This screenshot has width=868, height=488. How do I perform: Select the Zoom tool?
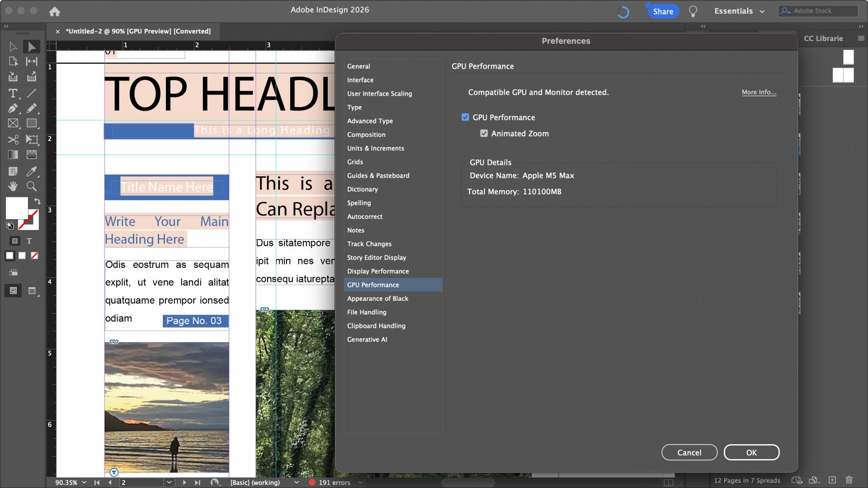(31, 186)
